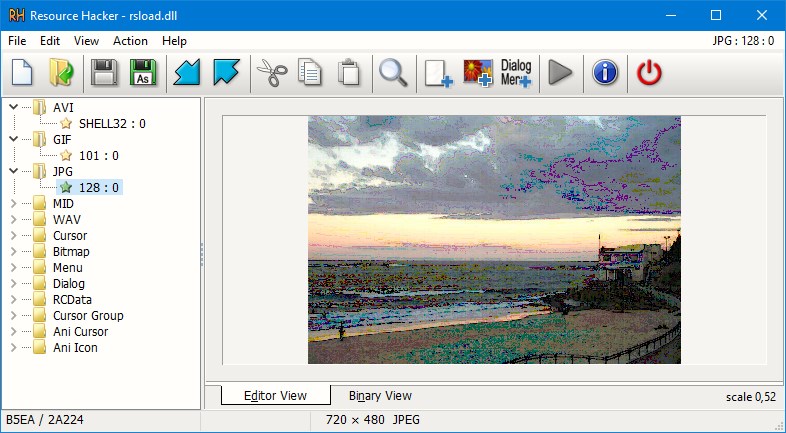Collapse the GIF tree node

coord(14,139)
